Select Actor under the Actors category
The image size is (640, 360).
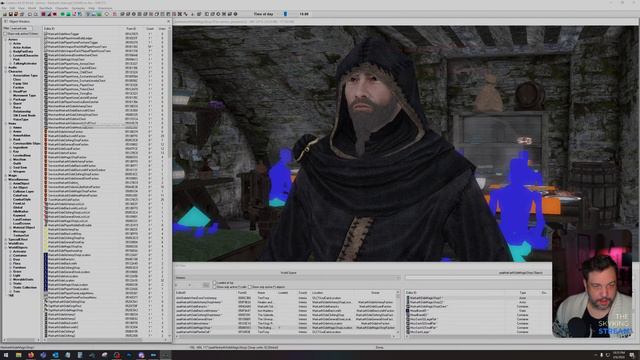[17, 43]
